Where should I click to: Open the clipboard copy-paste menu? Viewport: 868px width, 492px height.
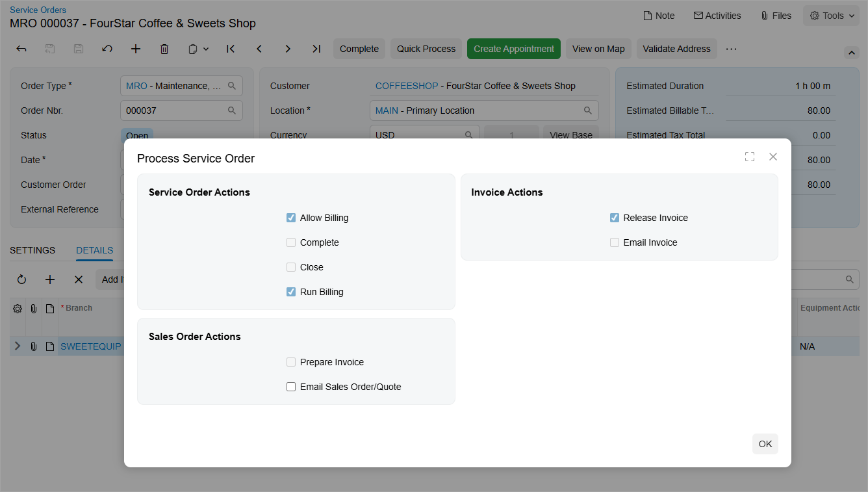pyautogui.click(x=198, y=49)
